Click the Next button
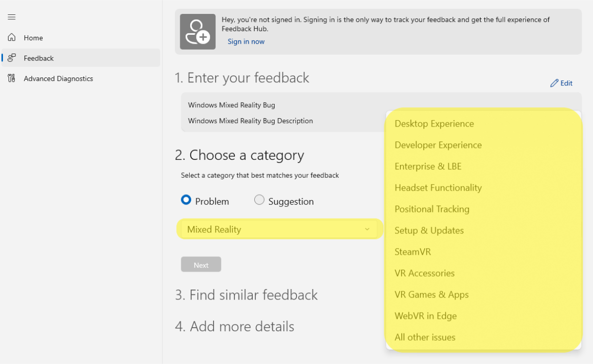Viewport: 593px width, 364px height. pyautogui.click(x=201, y=265)
